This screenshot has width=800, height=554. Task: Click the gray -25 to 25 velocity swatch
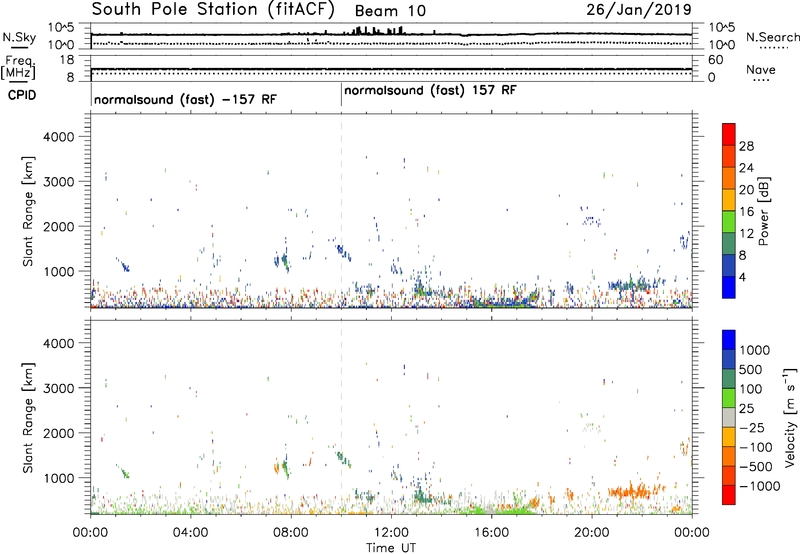729,417
